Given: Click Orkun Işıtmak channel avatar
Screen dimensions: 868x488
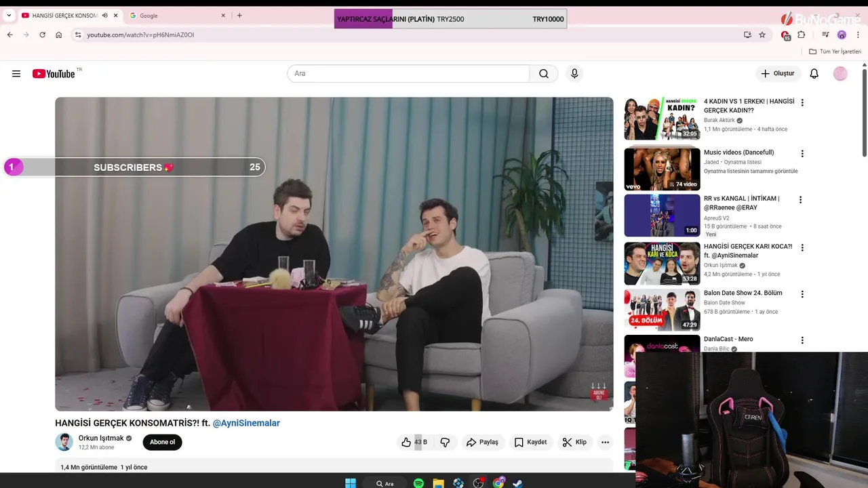Looking at the screenshot, I should 64,442.
